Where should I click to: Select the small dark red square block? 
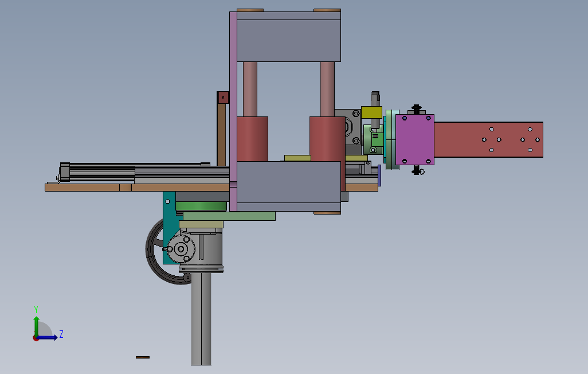tap(223, 98)
